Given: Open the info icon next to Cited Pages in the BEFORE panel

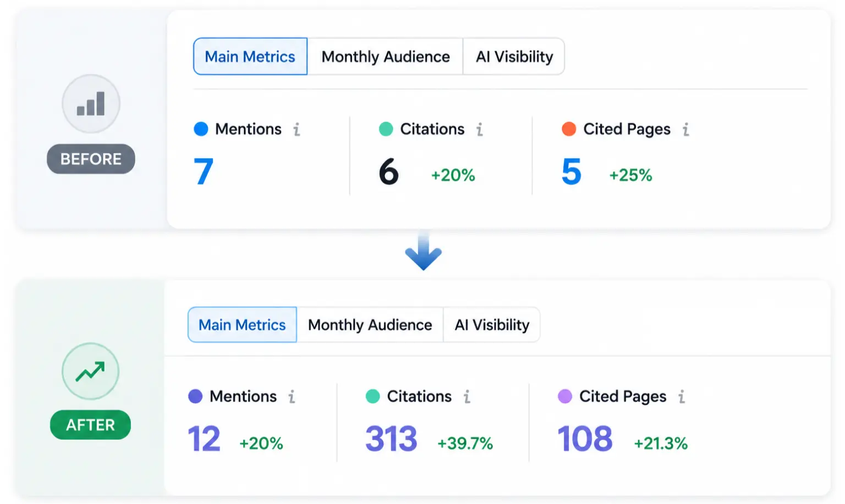Looking at the screenshot, I should click(x=685, y=129).
